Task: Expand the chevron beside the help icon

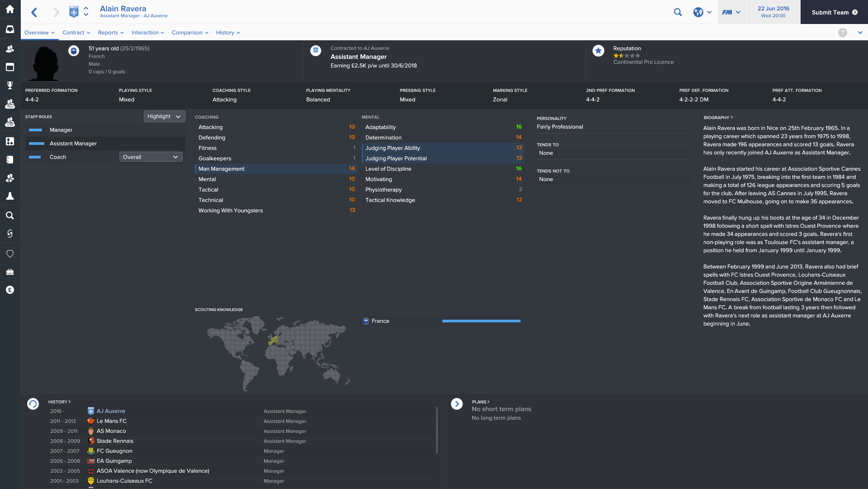Action: (860, 33)
